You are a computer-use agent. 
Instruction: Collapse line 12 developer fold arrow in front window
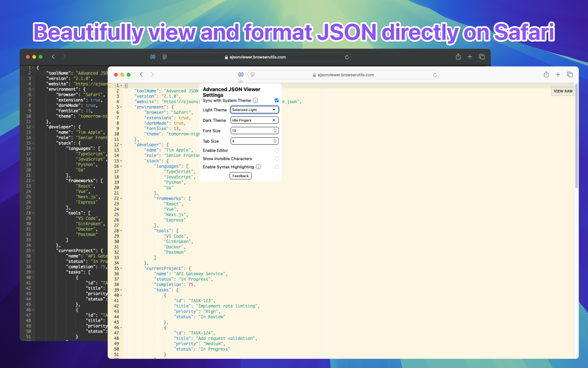point(121,145)
